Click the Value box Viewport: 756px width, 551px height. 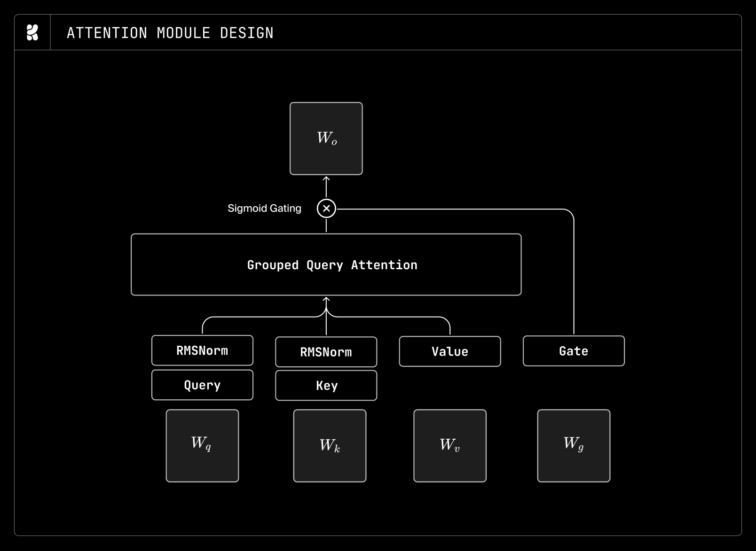(x=450, y=351)
